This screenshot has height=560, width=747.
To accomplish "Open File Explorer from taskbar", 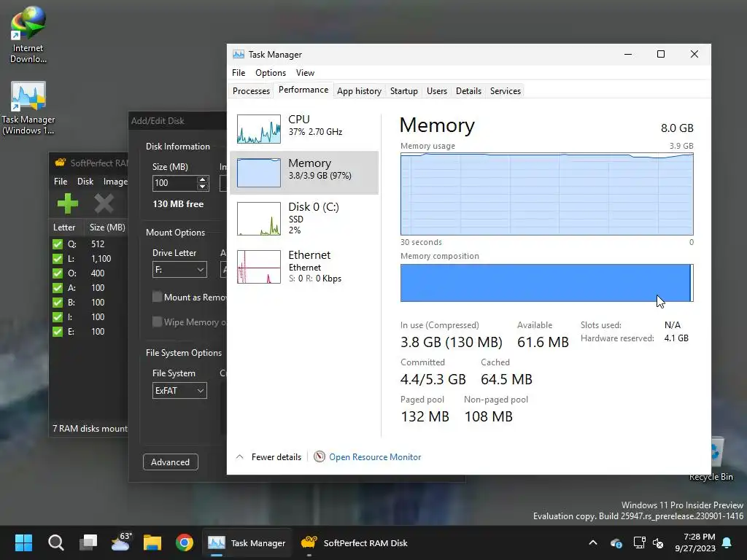I will 152,542.
